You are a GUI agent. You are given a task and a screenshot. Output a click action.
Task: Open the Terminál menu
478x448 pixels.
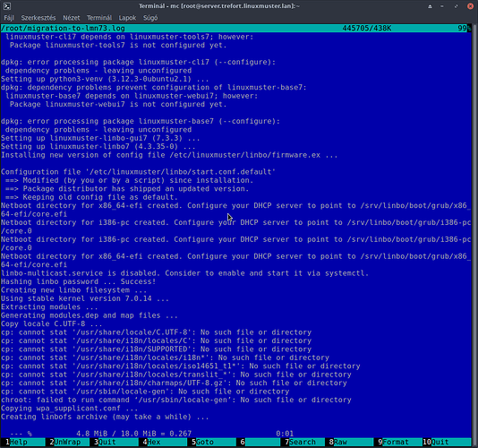[x=99, y=18]
